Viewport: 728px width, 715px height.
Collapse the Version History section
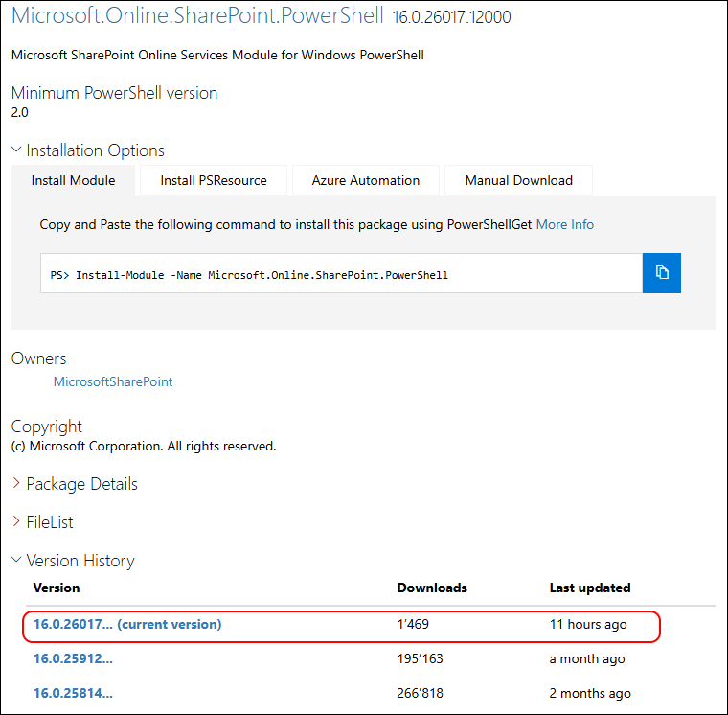[73, 561]
